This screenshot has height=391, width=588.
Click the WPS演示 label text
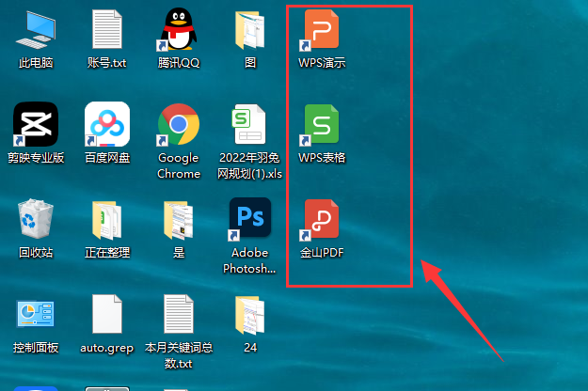pyautogui.click(x=322, y=63)
